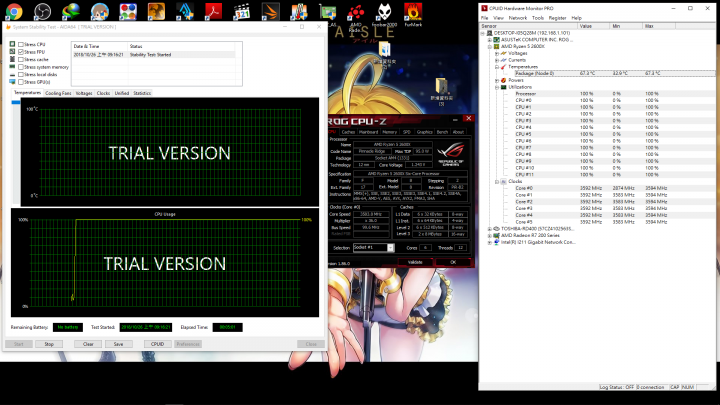Open the Tools menu in HWMonitor
The width and height of the screenshot is (720, 405).
tap(538, 18)
